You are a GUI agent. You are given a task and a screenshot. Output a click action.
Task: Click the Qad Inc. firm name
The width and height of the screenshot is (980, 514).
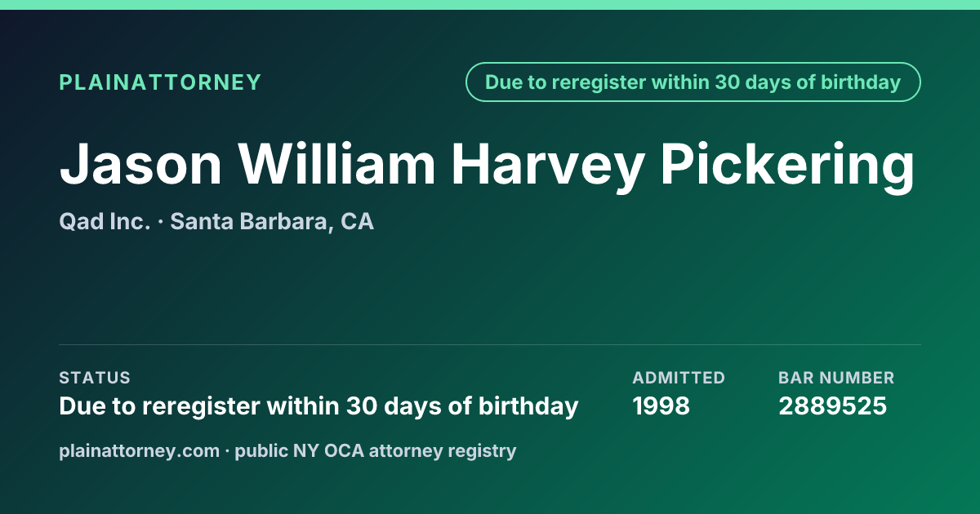point(105,222)
